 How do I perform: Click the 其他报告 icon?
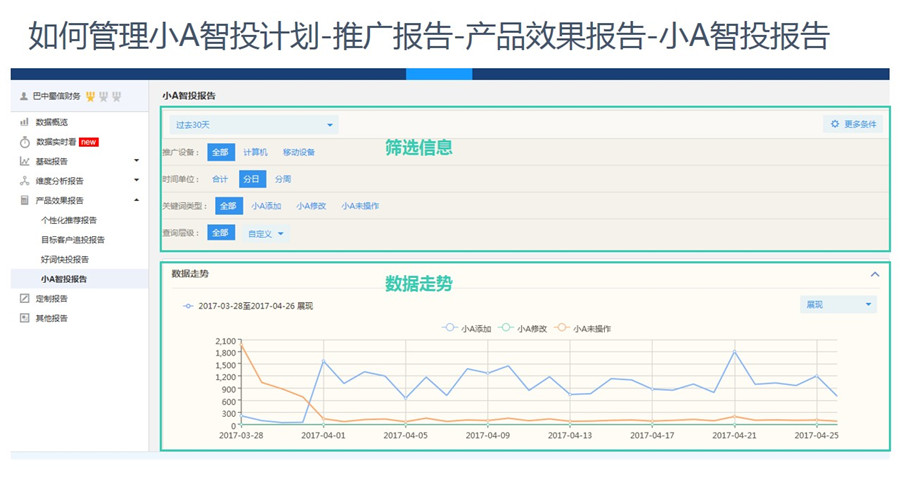point(24,318)
